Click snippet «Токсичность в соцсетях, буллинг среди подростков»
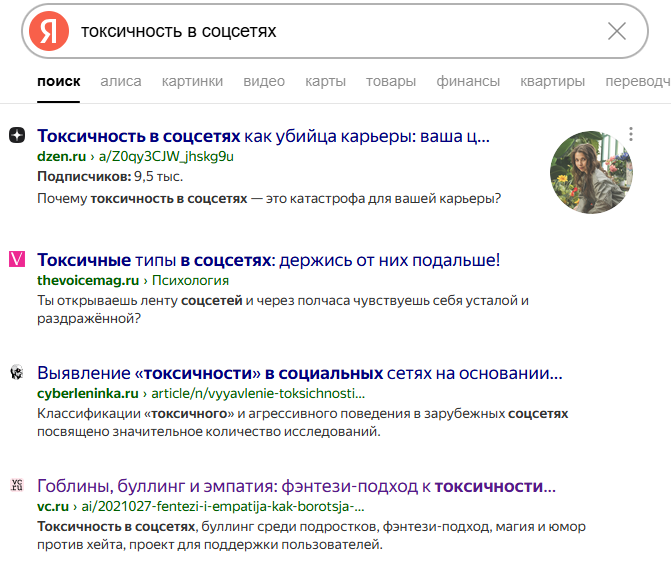Image resolution: width=671 pixels, height=579 pixels. click(x=311, y=535)
